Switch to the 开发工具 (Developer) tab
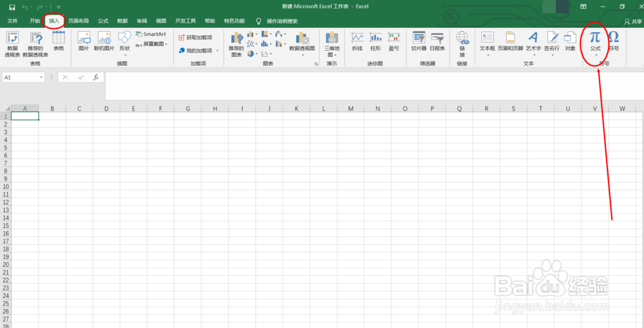 [185, 21]
